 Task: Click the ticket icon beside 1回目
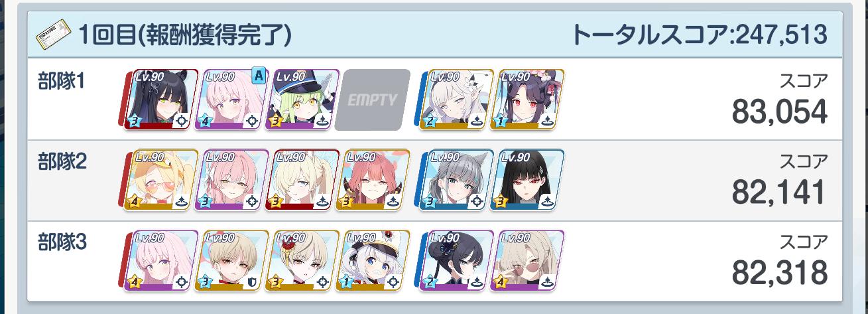[x=53, y=34]
